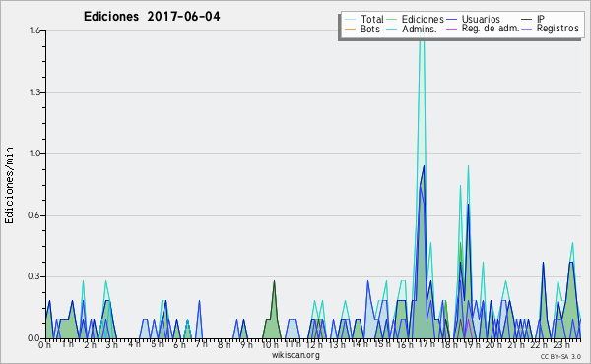This screenshot has width=591, height=364.
Task: Select the Usuarios legend label
Action: pos(481,19)
